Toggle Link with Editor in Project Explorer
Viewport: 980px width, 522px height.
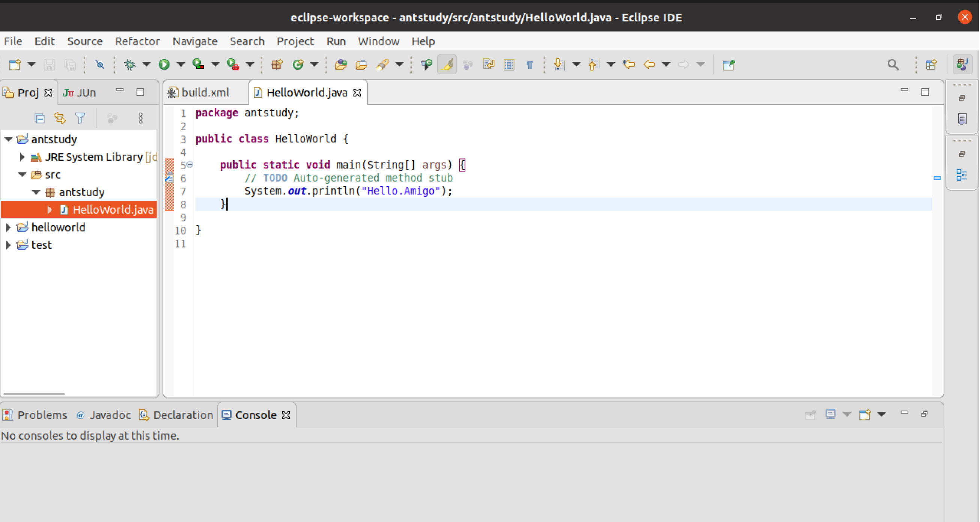(x=60, y=118)
